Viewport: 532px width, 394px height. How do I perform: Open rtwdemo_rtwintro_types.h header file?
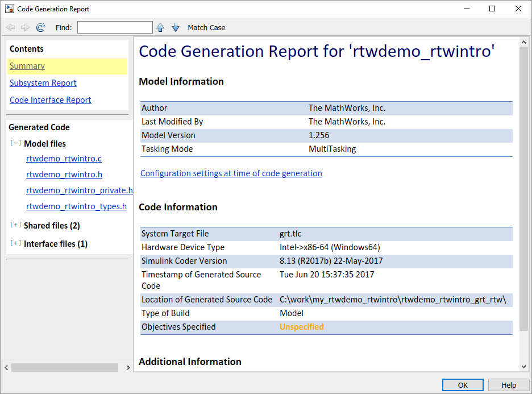tap(76, 206)
